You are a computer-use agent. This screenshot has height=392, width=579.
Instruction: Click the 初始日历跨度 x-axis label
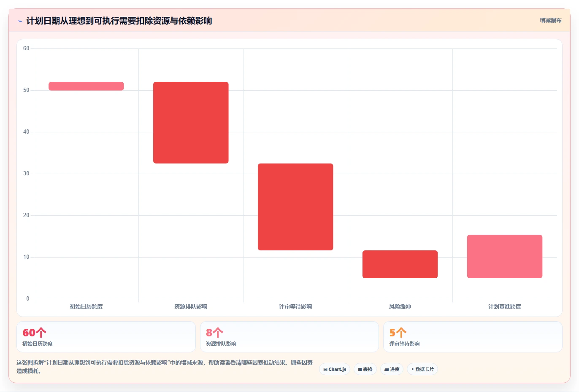tap(86, 306)
